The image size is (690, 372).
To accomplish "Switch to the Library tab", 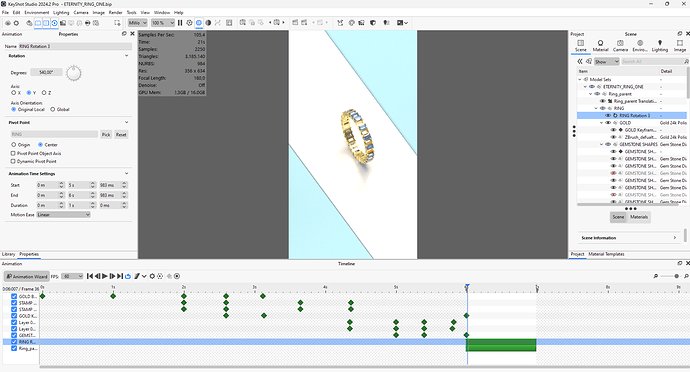I will pos(8,254).
